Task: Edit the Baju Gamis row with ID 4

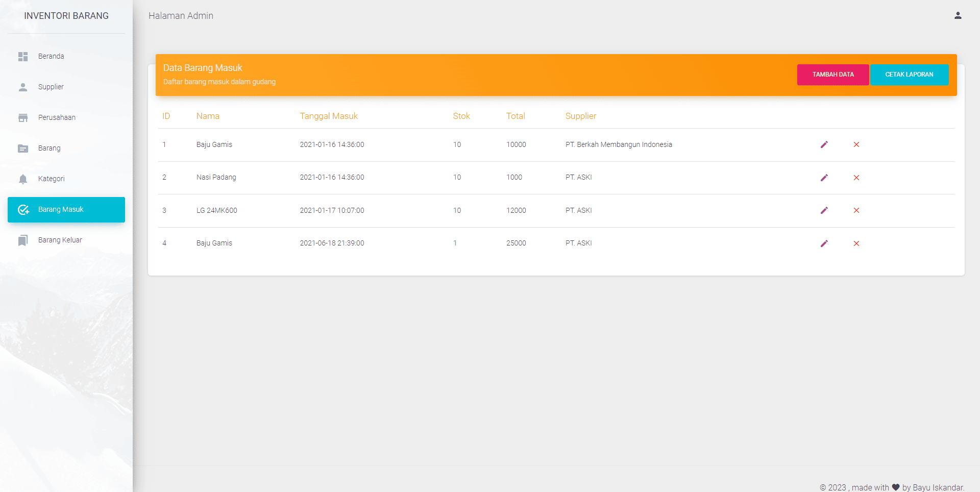Action: click(824, 243)
